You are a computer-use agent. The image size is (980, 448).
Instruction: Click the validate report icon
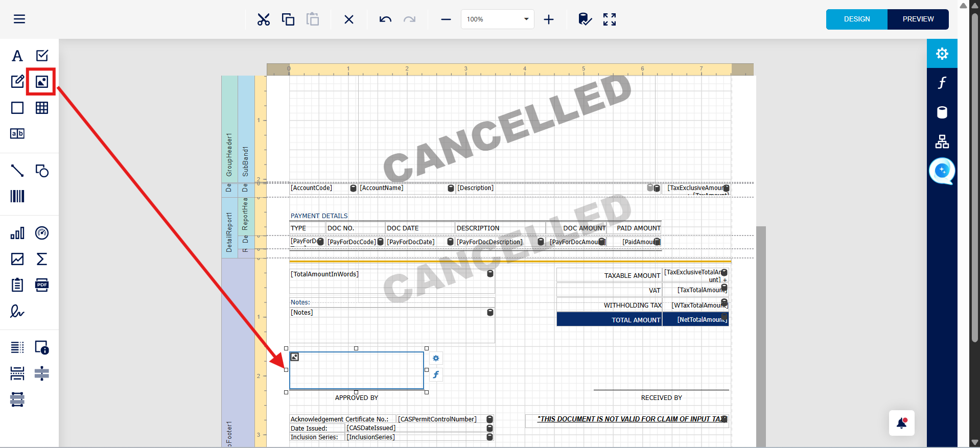[x=585, y=19]
